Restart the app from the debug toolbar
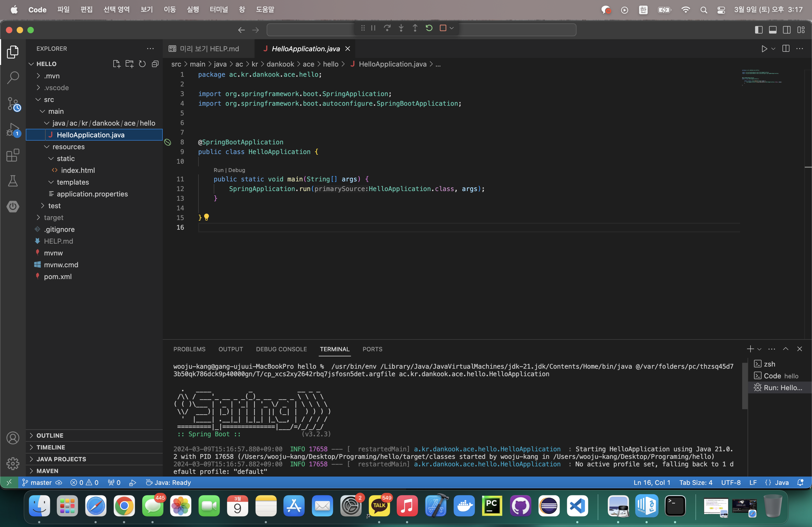Screen dimensions: 812x527 tap(429, 28)
